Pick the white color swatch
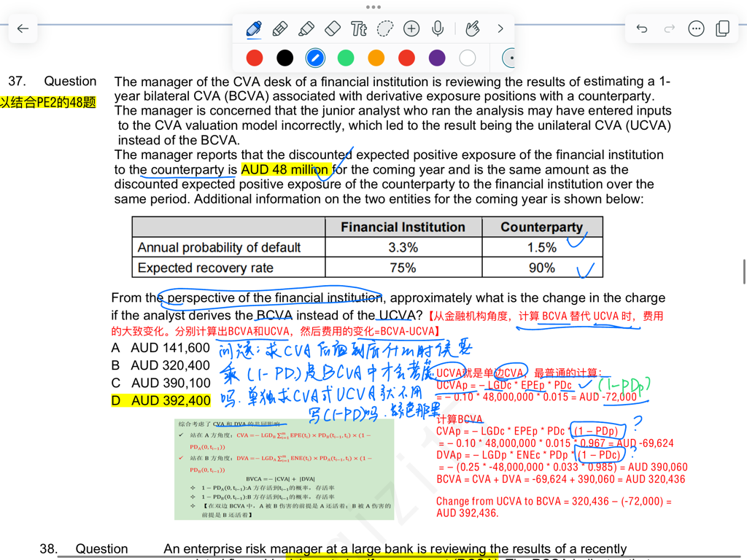The image size is (747, 560). [x=468, y=58]
